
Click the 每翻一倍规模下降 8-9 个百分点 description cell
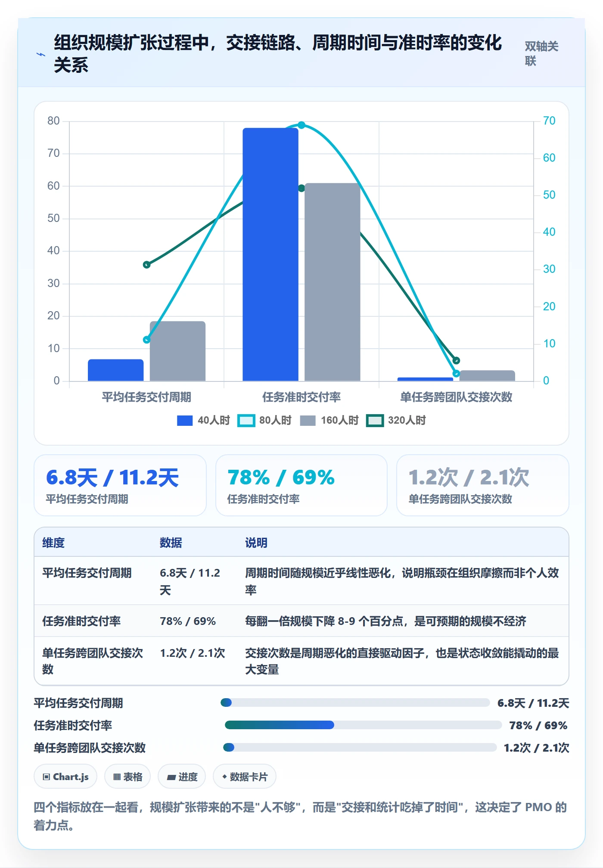tap(385, 621)
